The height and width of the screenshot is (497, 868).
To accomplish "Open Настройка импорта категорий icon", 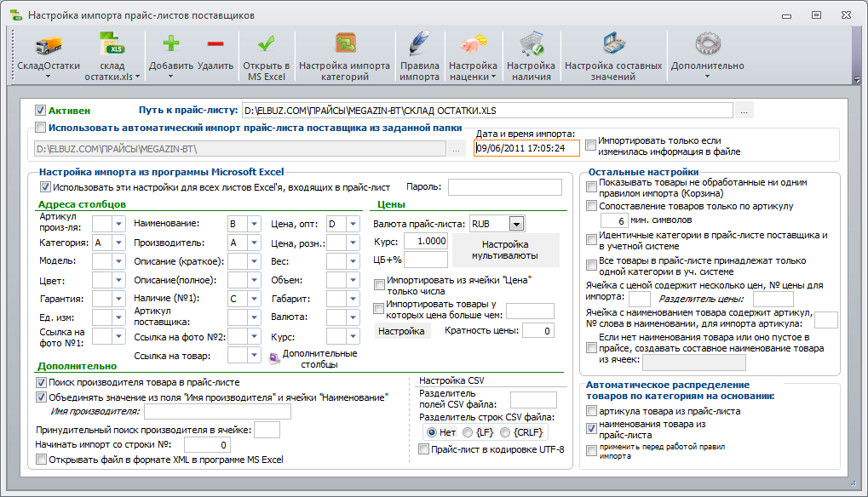I will click(346, 43).
